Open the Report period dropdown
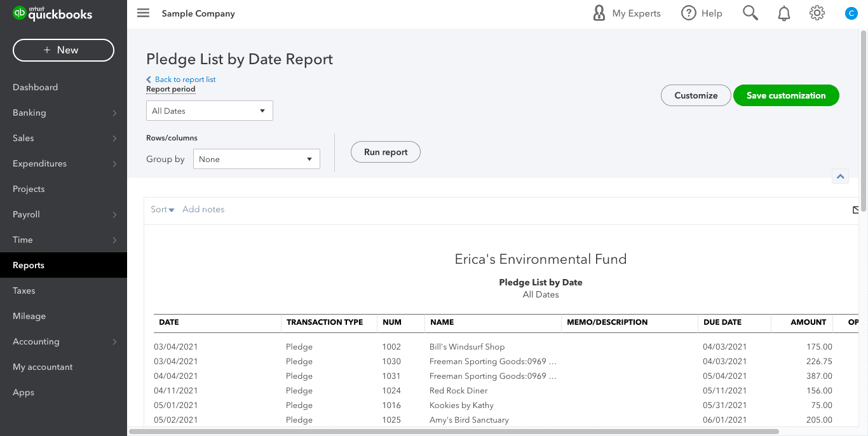The image size is (868, 436). pos(210,111)
